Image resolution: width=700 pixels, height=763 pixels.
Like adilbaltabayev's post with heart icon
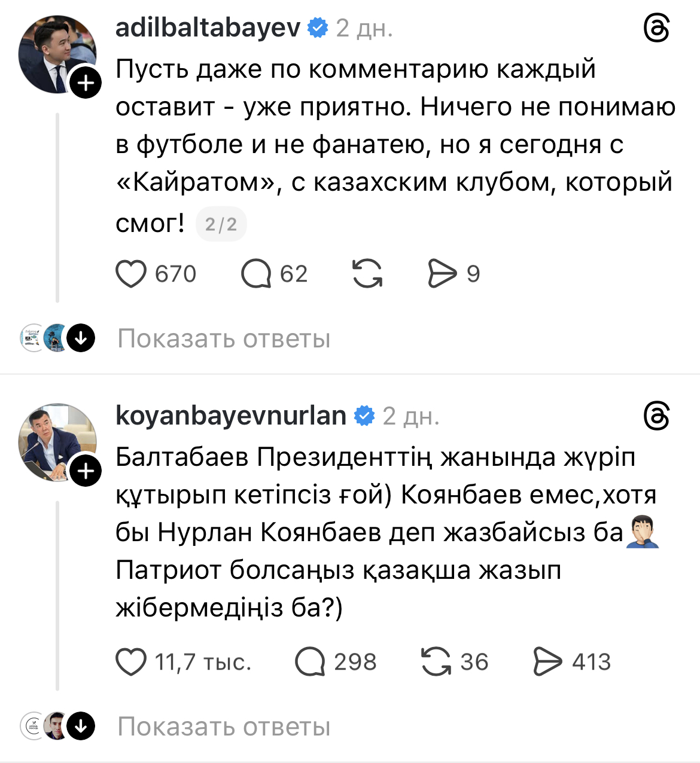(x=131, y=274)
